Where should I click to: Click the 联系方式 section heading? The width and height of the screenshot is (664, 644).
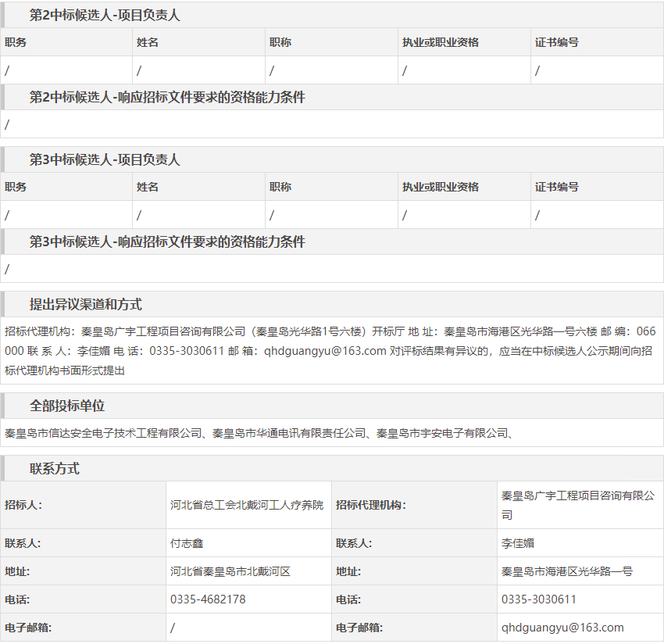pyautogui.click(x=55, y=469)
